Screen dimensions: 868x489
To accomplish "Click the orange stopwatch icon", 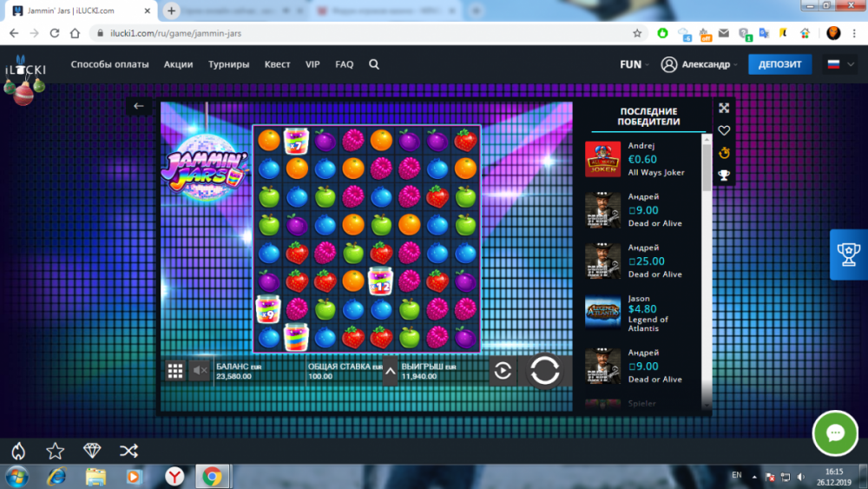I will [724, 153].
